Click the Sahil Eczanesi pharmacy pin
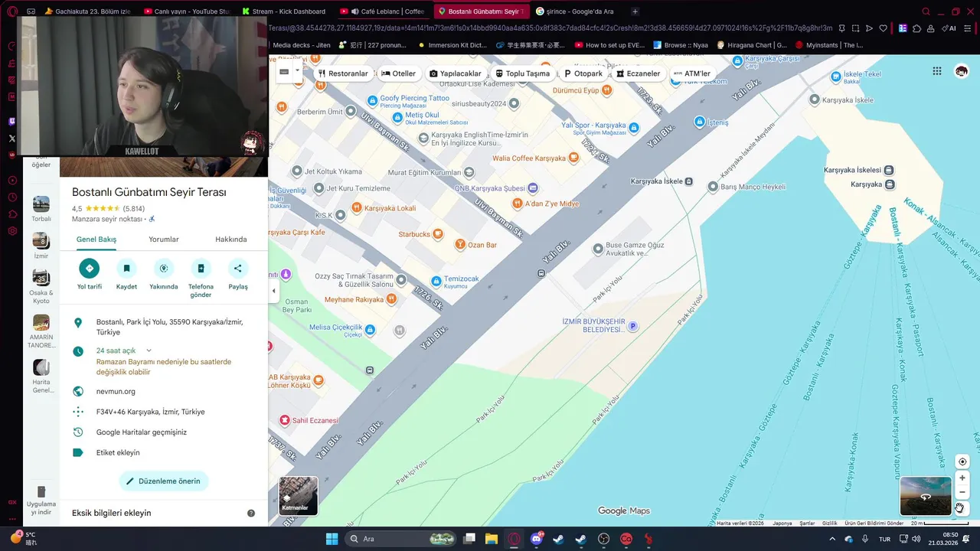Screen dimensions: 980x551 (285, 420)
